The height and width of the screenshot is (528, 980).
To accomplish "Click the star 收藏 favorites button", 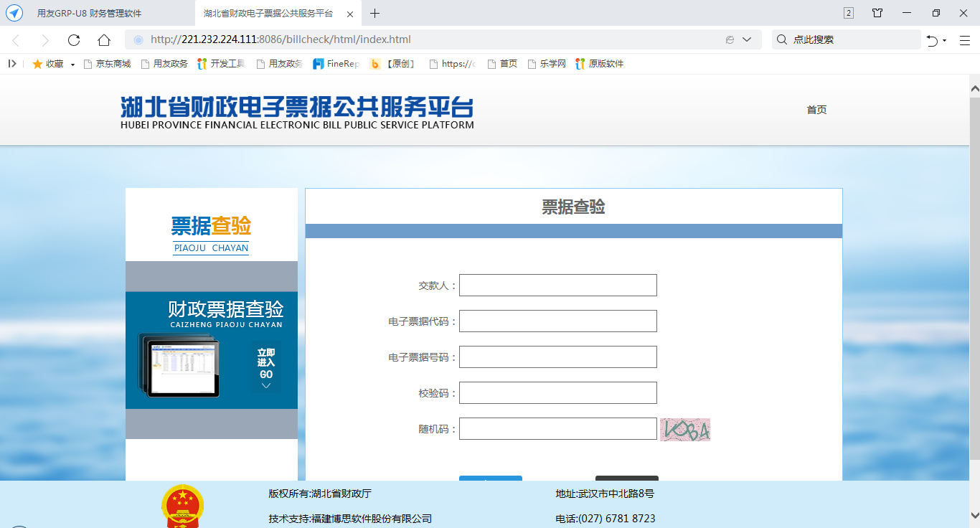I will click(48, 64).
